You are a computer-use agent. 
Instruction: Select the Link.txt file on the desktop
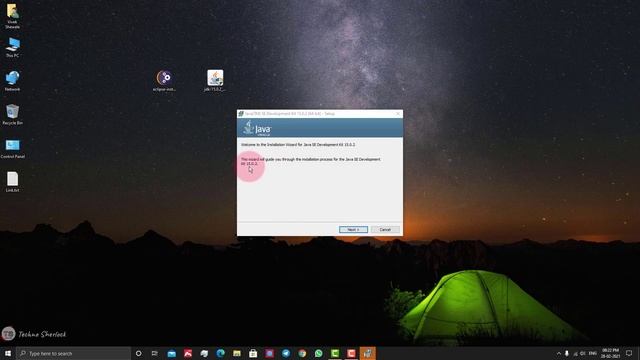coord(12,182)
